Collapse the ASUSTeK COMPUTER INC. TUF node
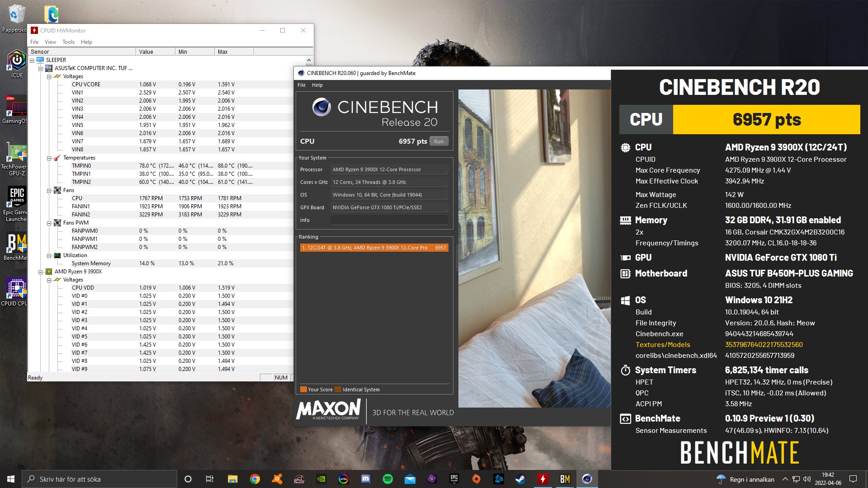This screenshot has height=488, width=868. coord(41,68)
